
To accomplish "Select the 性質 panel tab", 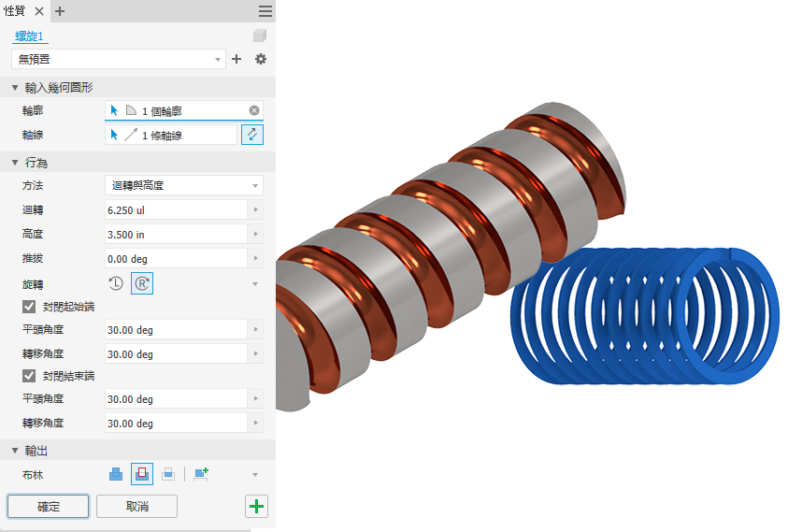I will click(x=15, y=11).
